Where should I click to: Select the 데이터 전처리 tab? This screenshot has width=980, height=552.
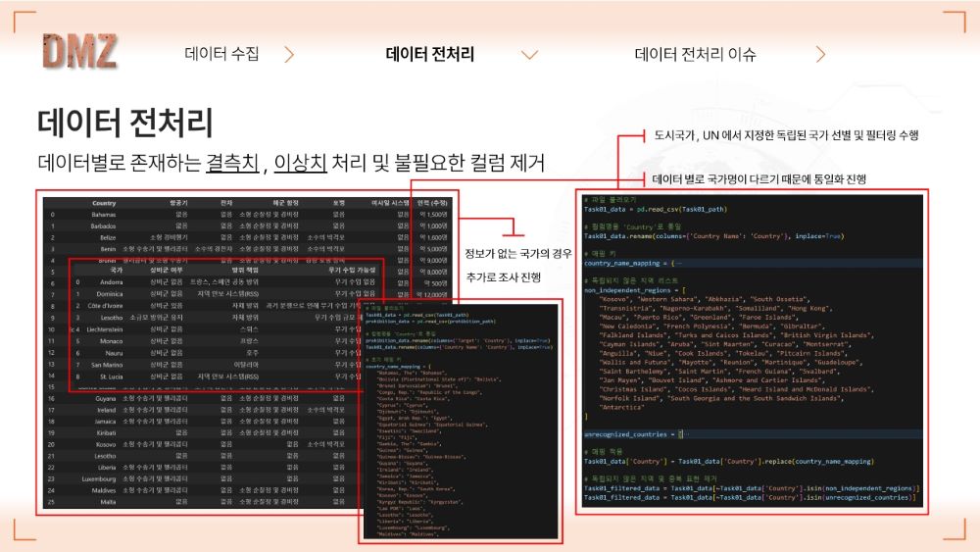coord(430,54)
